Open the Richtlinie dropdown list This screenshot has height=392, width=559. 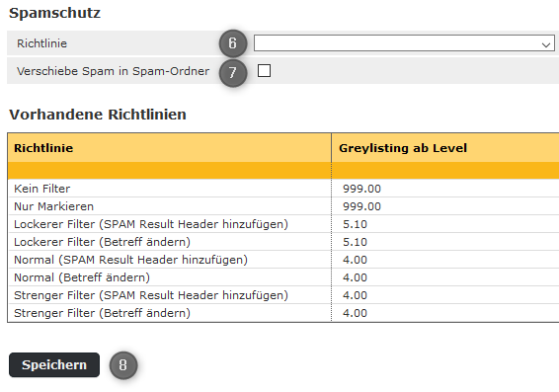pos(404,43)
